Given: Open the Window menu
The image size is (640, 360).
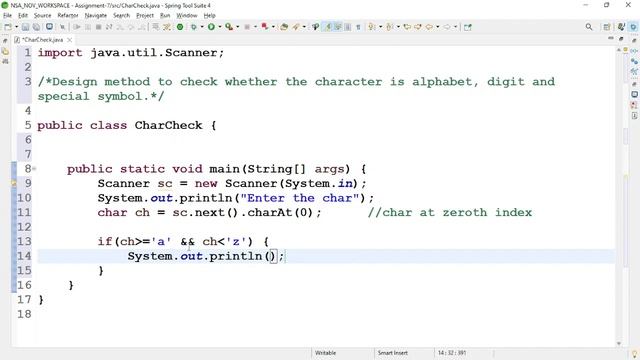Looking at the screenshot, I should (187, 16).
